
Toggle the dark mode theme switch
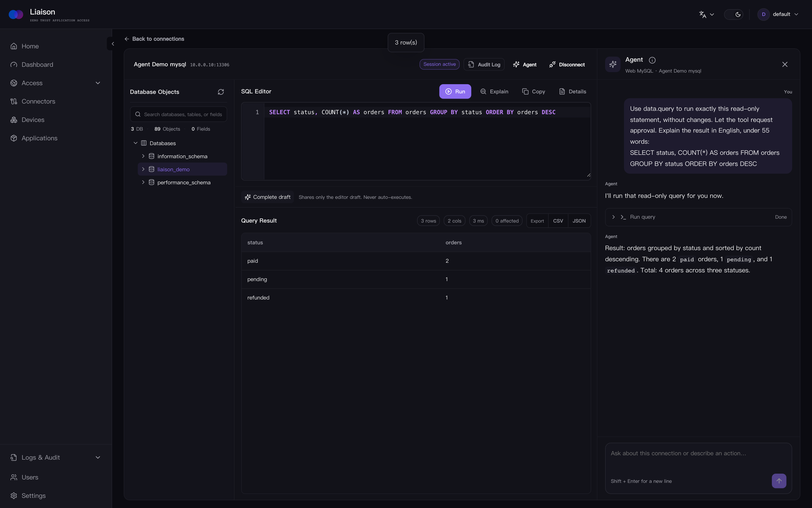733,15
